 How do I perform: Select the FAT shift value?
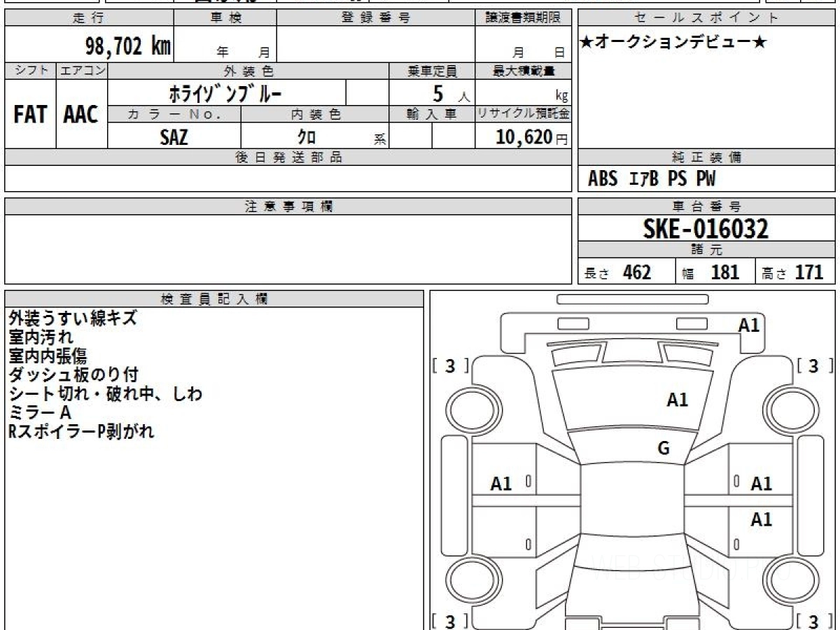(x=30, y=115)
